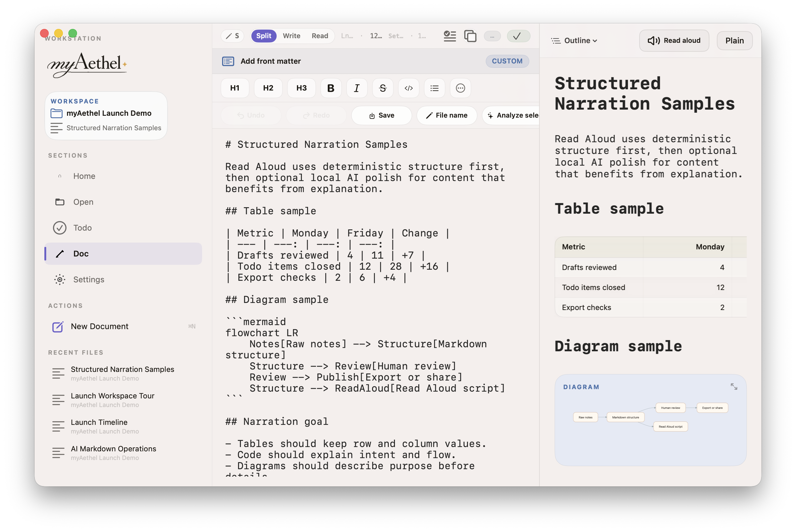Toggle Plain preview style
The image size is (796, 532).
[x=734, y=41]
